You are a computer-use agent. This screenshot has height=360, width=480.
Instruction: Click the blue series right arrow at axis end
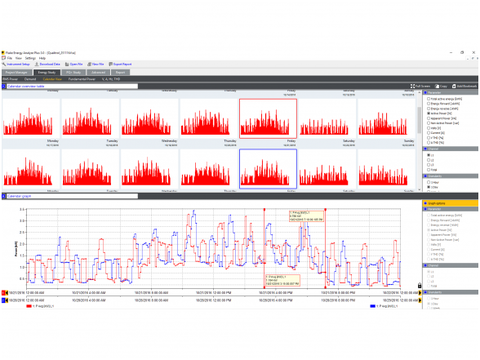pos(420,300)
